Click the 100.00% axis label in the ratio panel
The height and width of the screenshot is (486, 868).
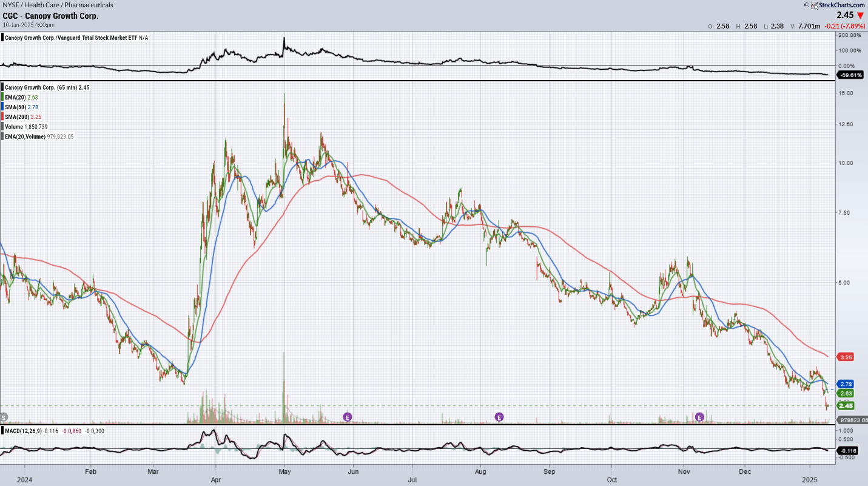pyautogui.click(x=849, y=50)
